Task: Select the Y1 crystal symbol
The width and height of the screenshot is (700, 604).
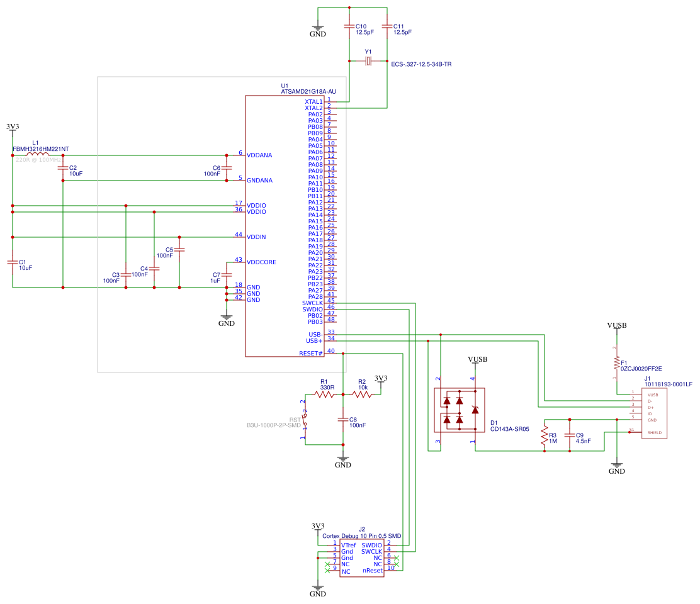Action: pos(368,61)
